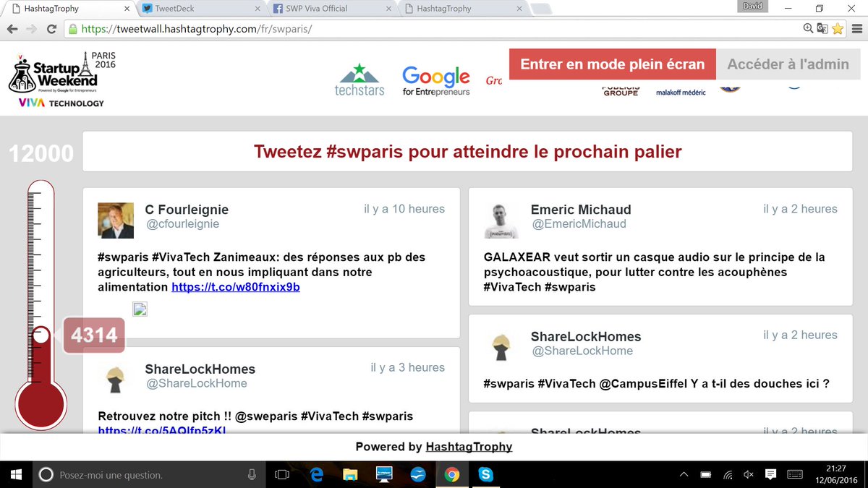
Task: Open the translate page icon
Action: pyautogui.click(x=822, y=29)
